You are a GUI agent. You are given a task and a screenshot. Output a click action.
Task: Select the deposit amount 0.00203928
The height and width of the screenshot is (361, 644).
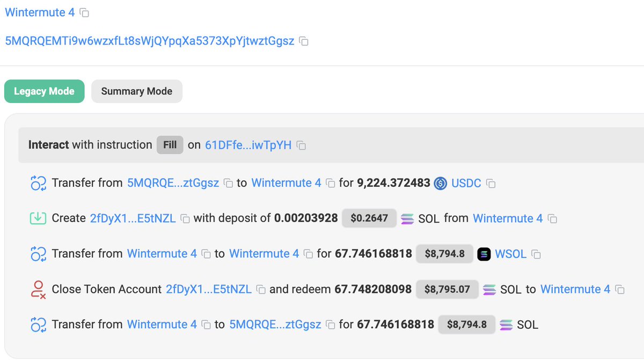pos(306,218)
